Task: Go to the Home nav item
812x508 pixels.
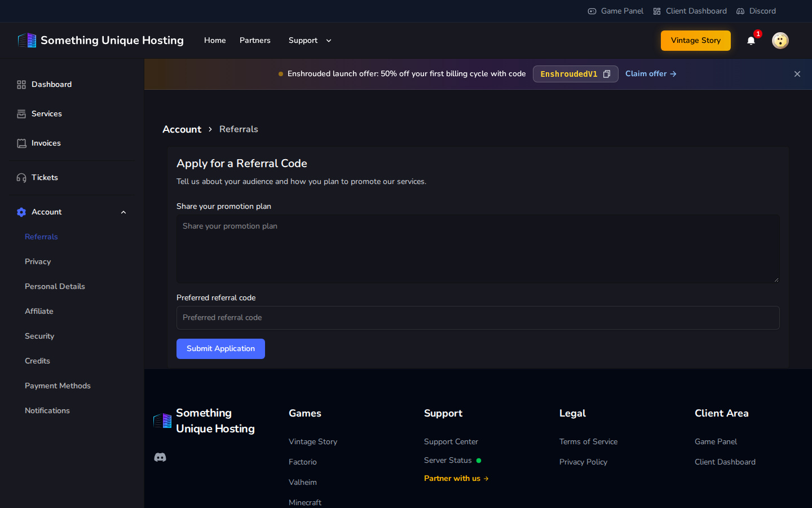Action: (215, 41)
